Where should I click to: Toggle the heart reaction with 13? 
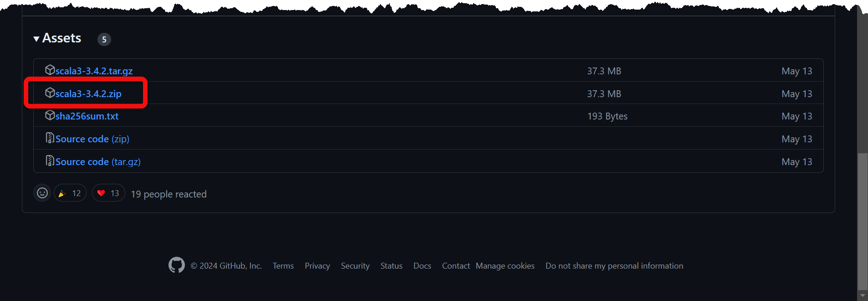click(x=108, y=193)
